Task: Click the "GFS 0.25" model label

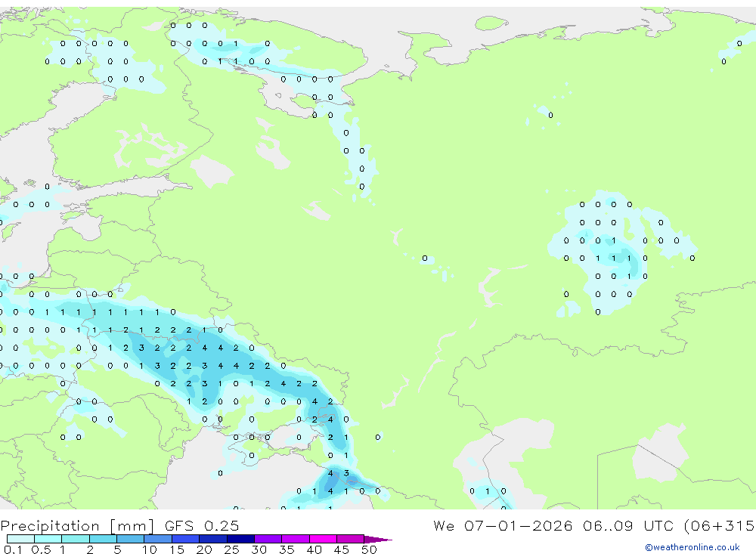Action: (202, 525)
